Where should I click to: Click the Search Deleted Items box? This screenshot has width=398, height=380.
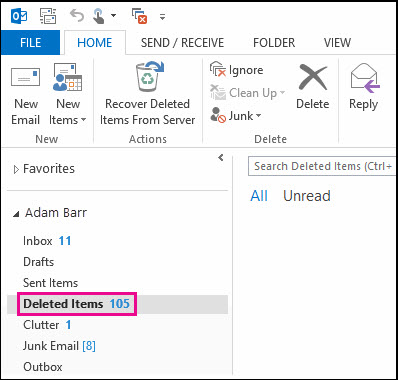click(322, 166)
